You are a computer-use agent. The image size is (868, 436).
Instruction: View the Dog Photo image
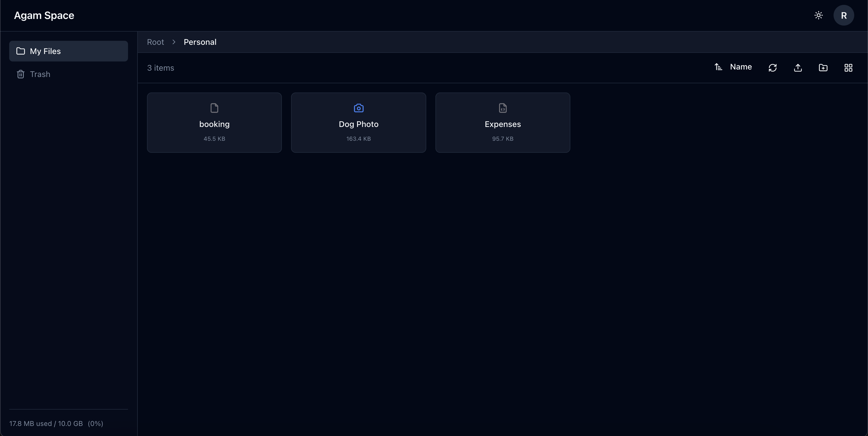(358, 122)
